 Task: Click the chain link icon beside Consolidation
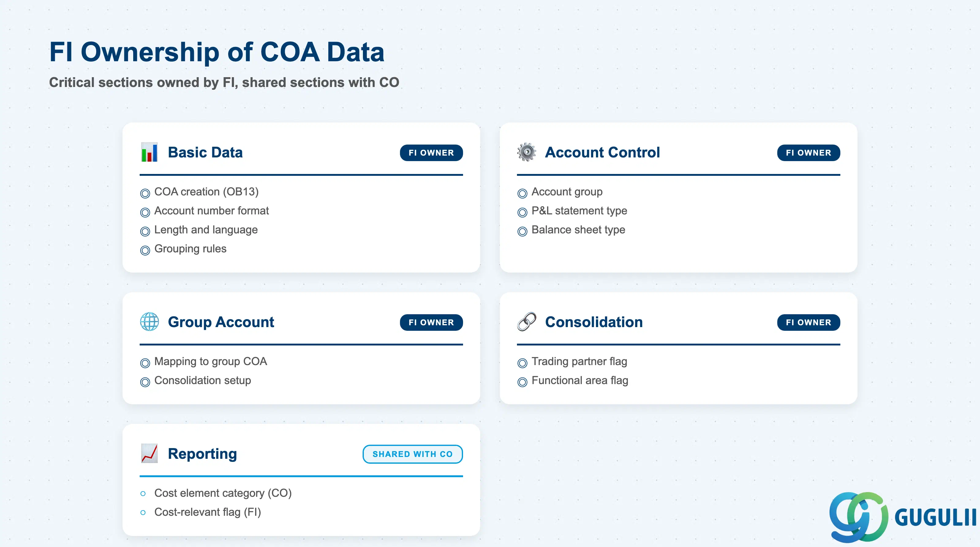526,322
